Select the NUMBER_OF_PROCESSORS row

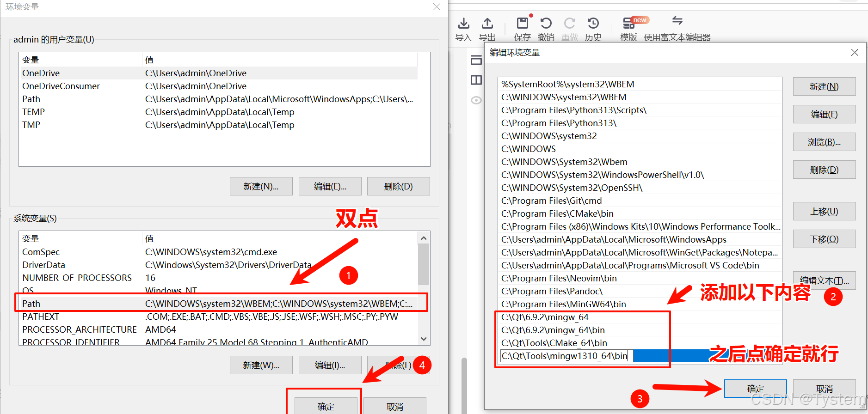coord(219,278)
